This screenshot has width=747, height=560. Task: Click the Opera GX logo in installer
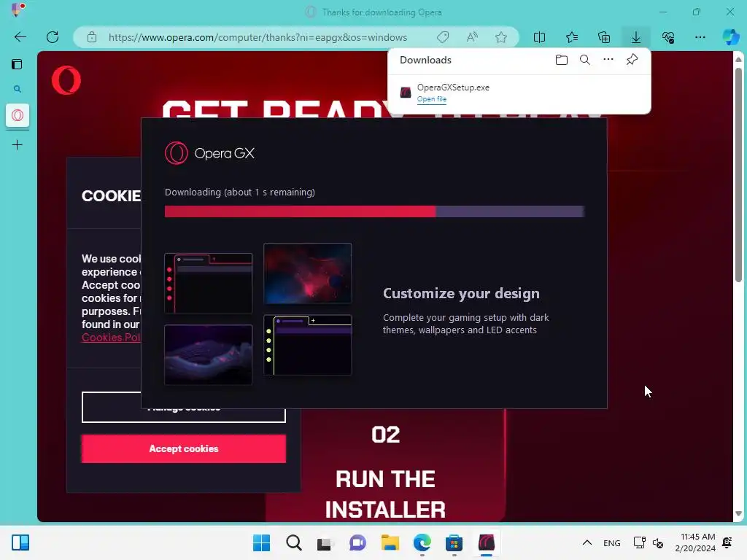[x=209, y=153]
